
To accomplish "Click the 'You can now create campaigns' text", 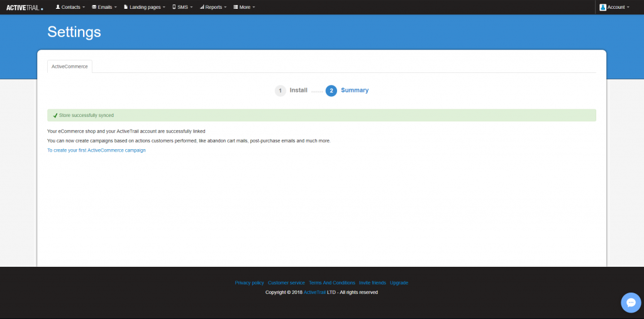I will coord(189,141).
